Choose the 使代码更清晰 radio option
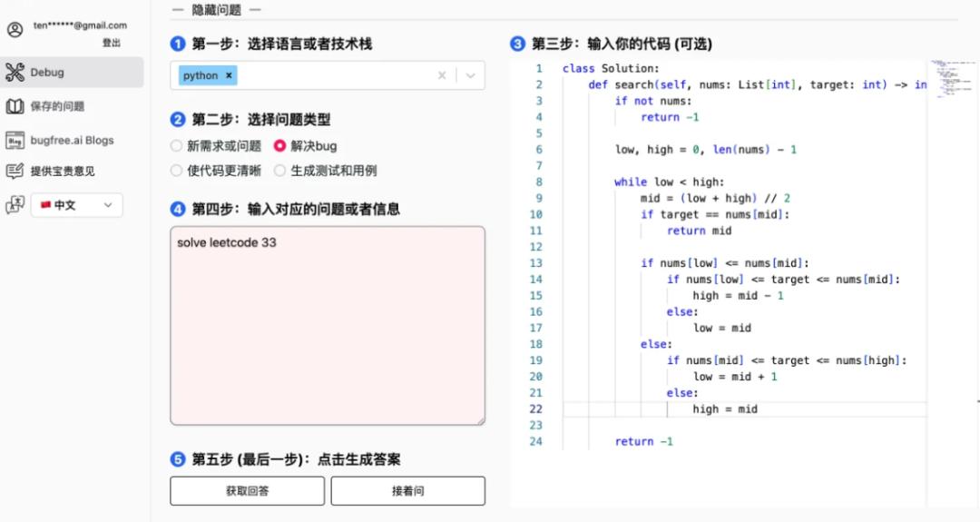The height and width of the screenshot is (522, 980). 176,171
